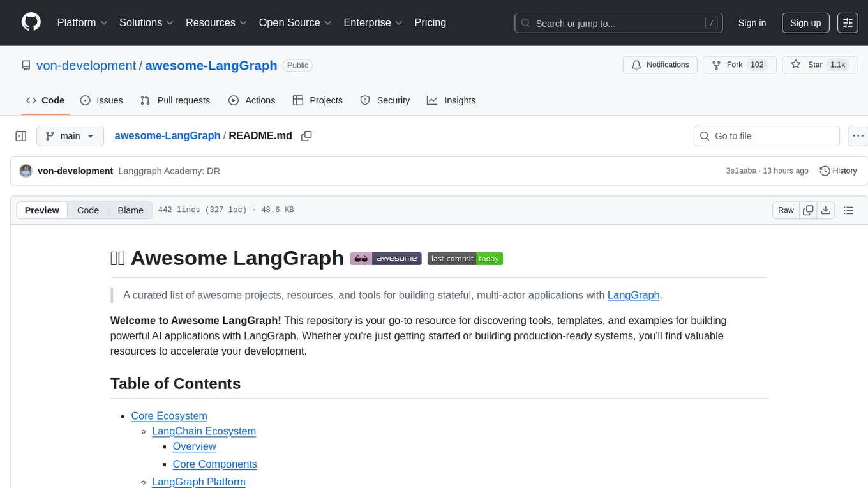Viewport: 868px width, 488px height.
Task: Go to awesome-LangGraph breadcrumb folder
Action: [x=167, y=136]
